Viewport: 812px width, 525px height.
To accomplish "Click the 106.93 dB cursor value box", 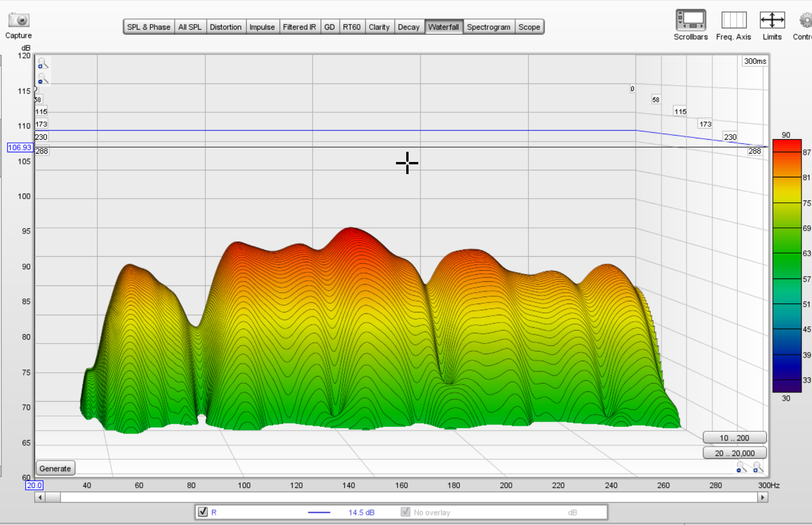I will pos(20,148).
